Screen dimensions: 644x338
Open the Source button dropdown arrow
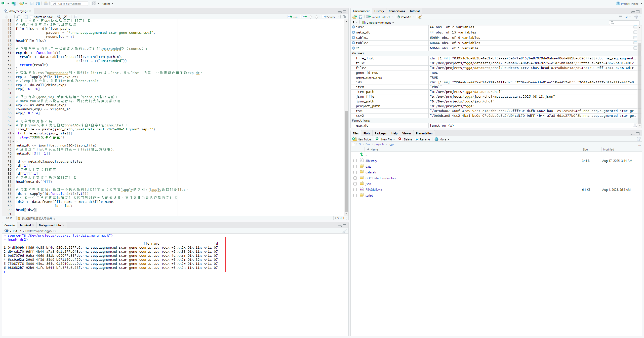click(x=339, y=17)
